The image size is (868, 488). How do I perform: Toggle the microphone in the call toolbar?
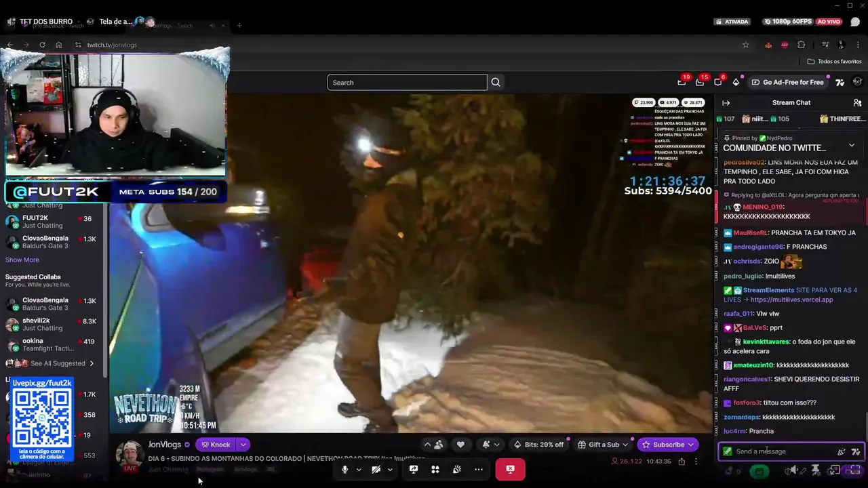coord(344,469)
